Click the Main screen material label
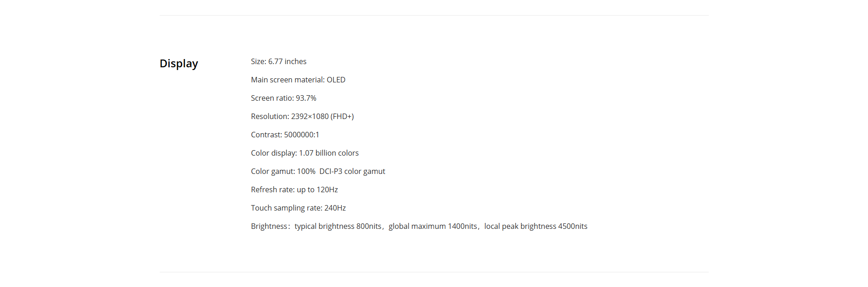Screen dimensions: 868x287 coord(288,80)
